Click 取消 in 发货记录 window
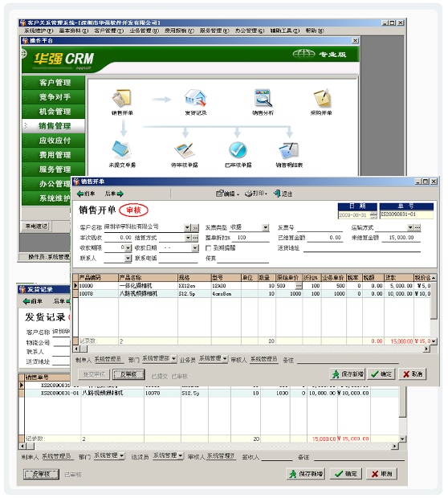The image size is (448, 498). (381, 474)
